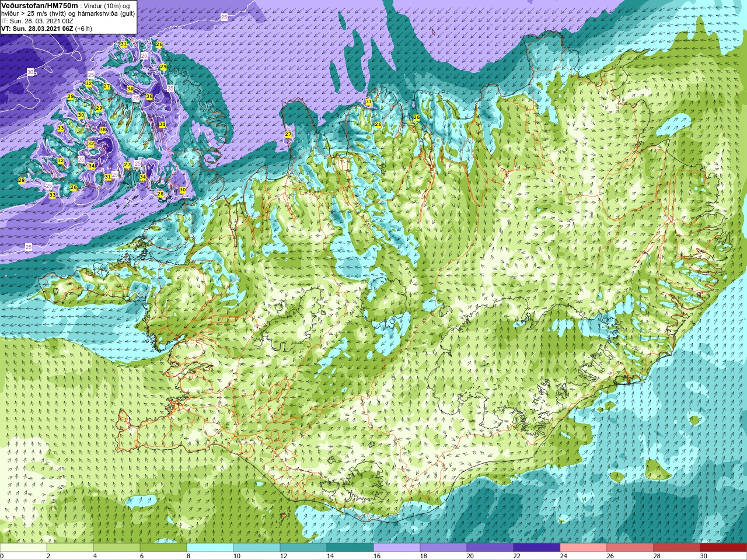Screen dimensions: 747x560
Task: Click the 4–6 m/s legend color block
Action: point(117,548)
